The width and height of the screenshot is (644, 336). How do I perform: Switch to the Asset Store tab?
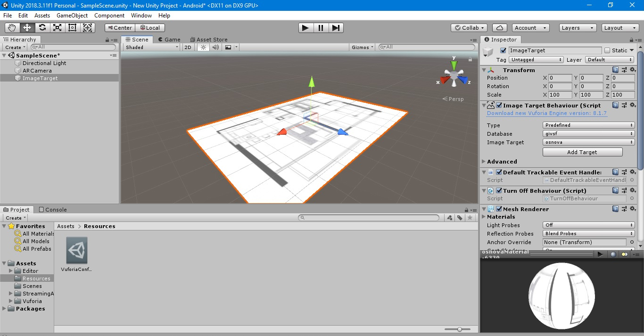point(208,40)
